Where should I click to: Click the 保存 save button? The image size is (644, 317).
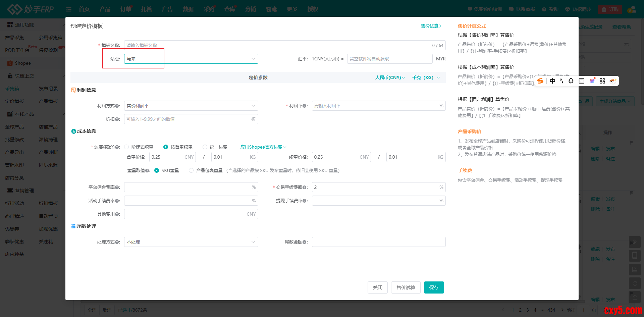tap(434, 287)
